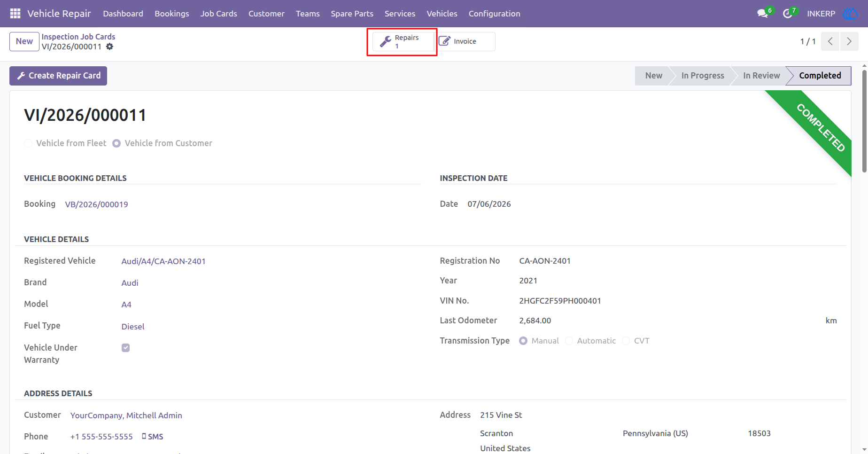
Task: Open the Audi brand link
Action: (x=130, y=283)
